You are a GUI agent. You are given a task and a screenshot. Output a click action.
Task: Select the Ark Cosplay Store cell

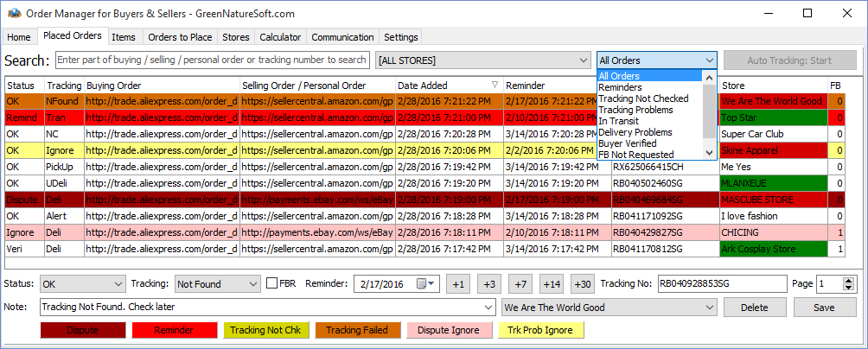774,249
